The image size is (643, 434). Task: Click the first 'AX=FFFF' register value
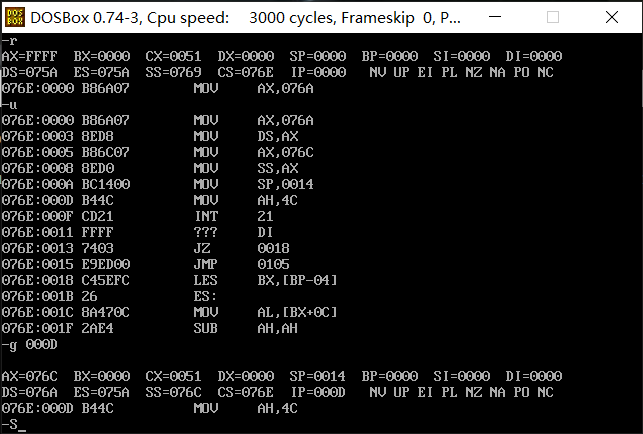tap(30, 56)
